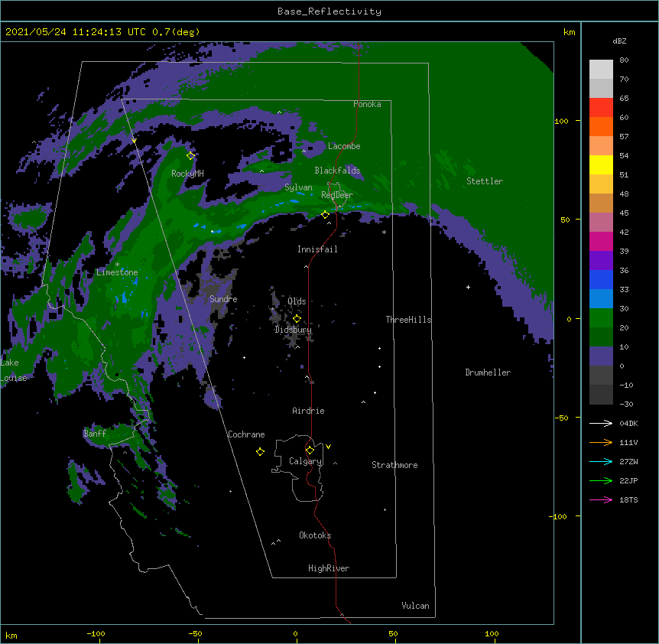Screen dimensions: 659x644
Task: Click the km unit label at bottom left
Action: (x=11, y=635)
